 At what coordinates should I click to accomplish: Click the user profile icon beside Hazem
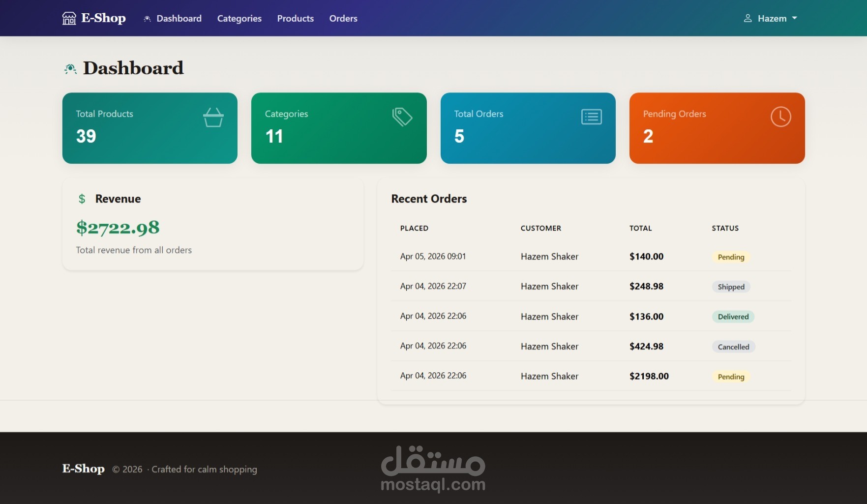pos(747,18)
